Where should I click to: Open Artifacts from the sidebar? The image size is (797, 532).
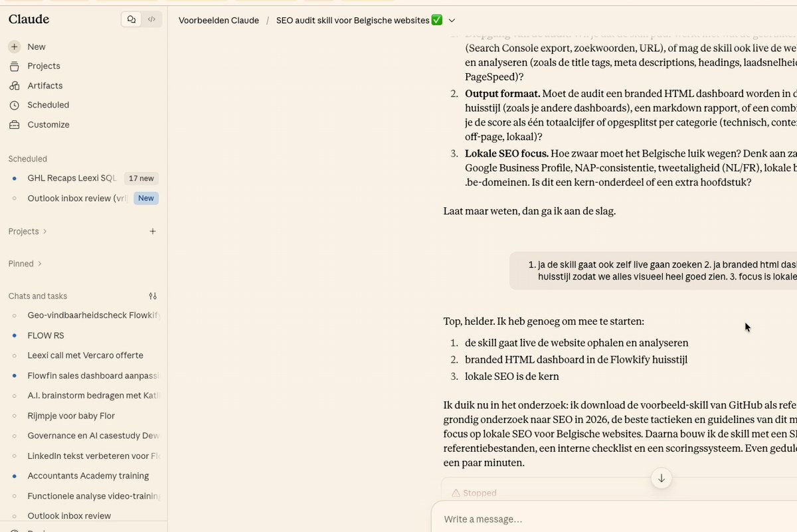pyautogui.click(x=45, y=86)
